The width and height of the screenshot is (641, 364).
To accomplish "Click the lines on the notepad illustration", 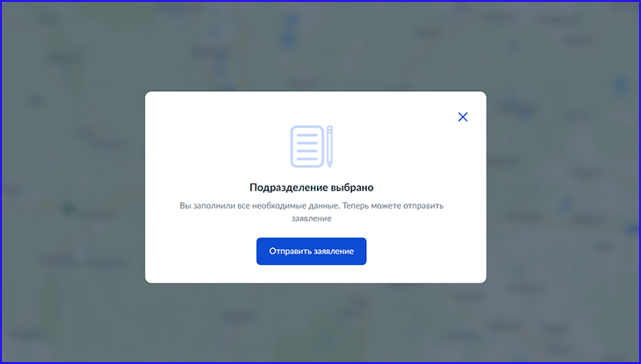I will coord(305,146).
